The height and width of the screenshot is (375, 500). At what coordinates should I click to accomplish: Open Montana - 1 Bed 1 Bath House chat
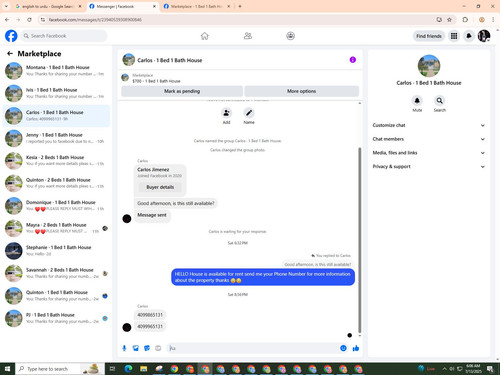(56, 71)
